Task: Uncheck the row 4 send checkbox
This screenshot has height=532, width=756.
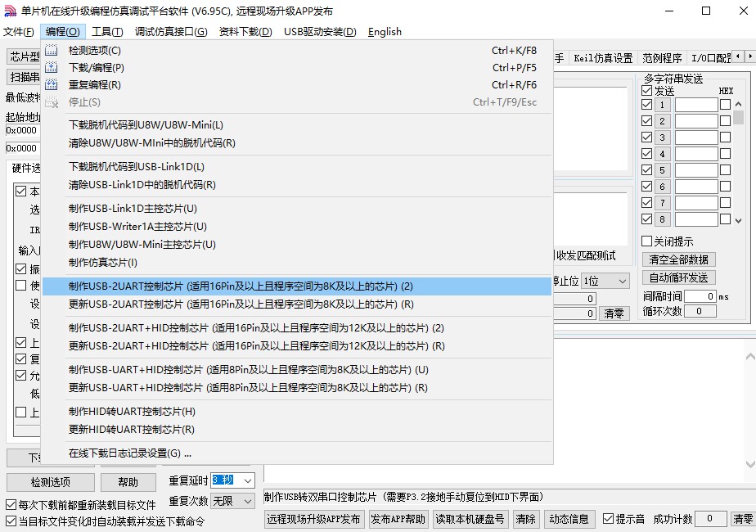Action: pos(647,154)
